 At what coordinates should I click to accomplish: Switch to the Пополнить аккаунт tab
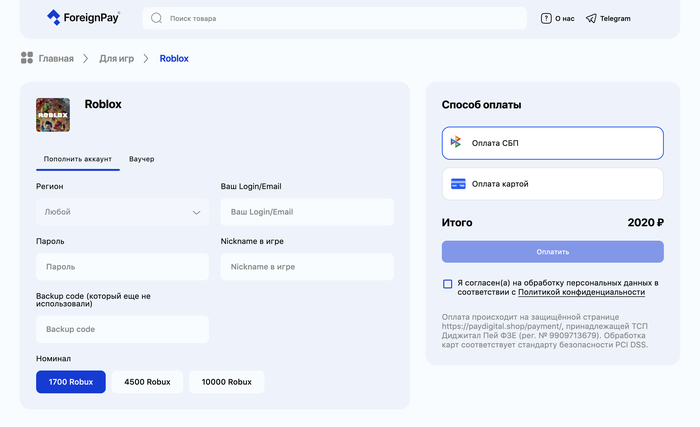pyautogui.click(x=78, y=159)
